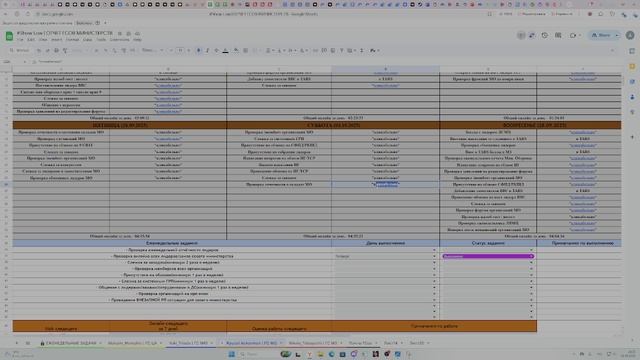Decrease font size with minus button
The image size is (640, 360).
pyautogui.click(x=171, y=51)
